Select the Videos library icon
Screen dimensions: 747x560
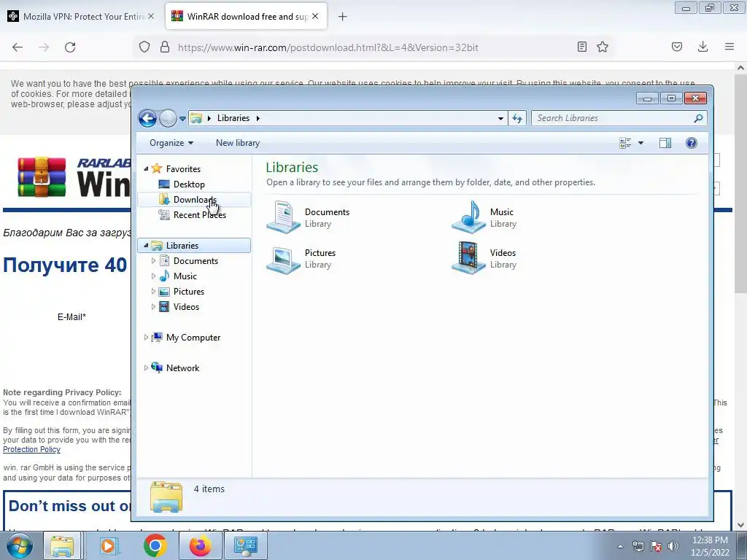[469, 258]
